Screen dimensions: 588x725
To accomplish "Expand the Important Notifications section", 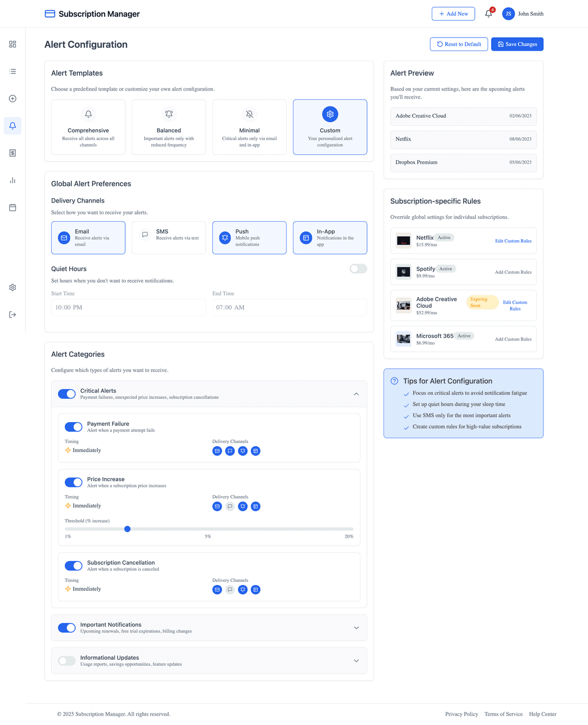I will click(357, 627).
